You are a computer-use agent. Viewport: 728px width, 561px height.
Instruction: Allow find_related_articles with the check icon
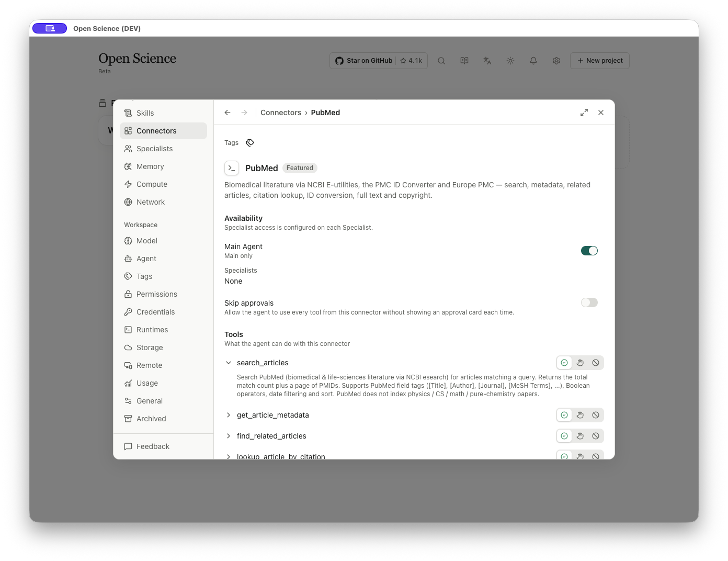click(564, 436)
